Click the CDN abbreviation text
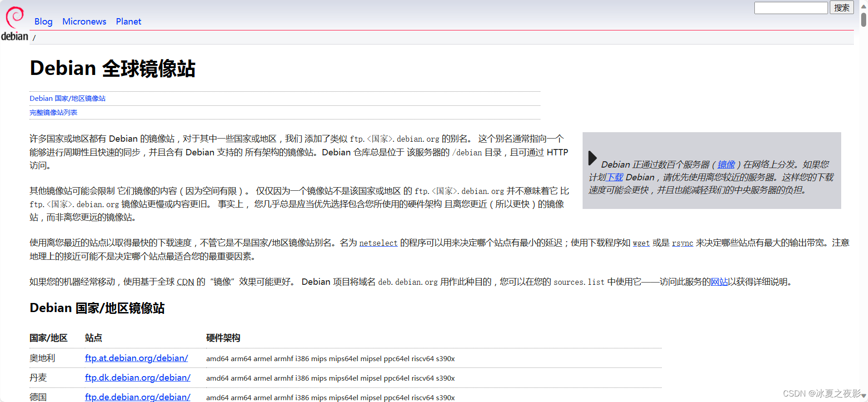 point(185,282)
